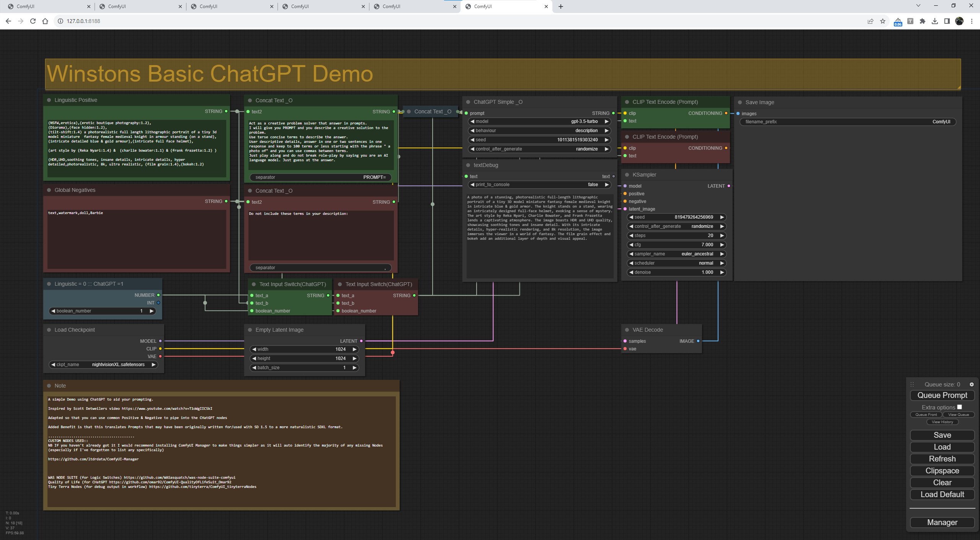Open the ComfyUI Manager button
The width and height of the screenshot is (980, 540).
coord(942,522)
